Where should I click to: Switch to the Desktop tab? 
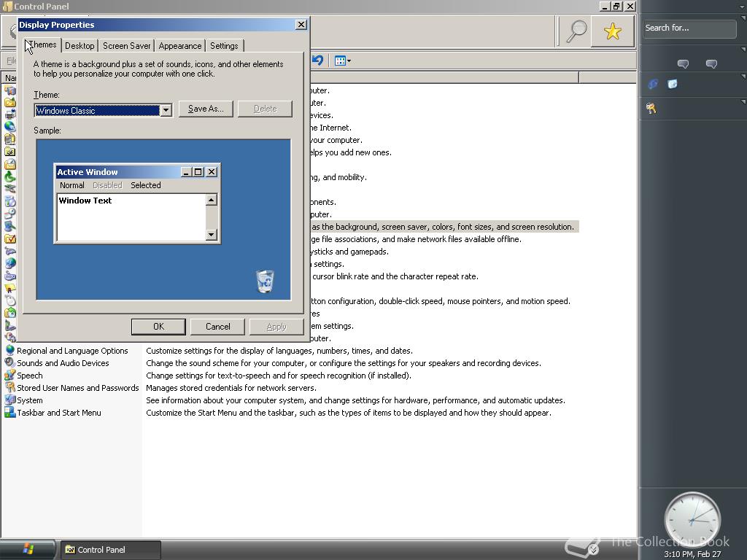80,46
